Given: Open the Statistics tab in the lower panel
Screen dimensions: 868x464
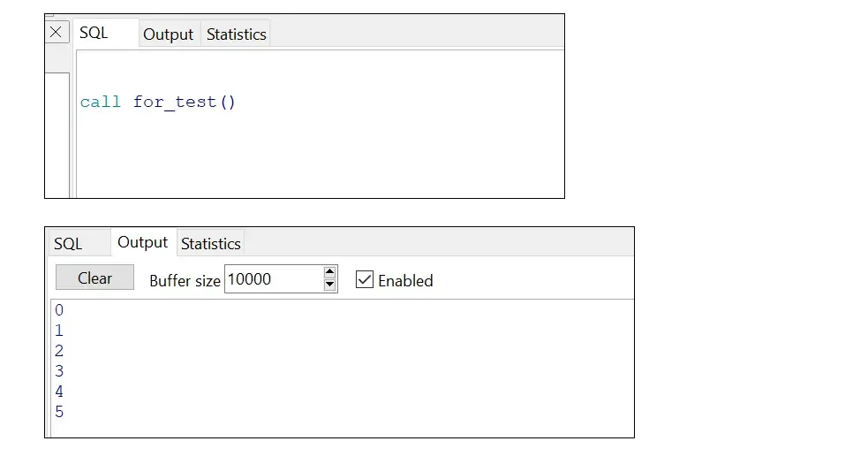Looking at the screenshot, I should tap(210, 243).
